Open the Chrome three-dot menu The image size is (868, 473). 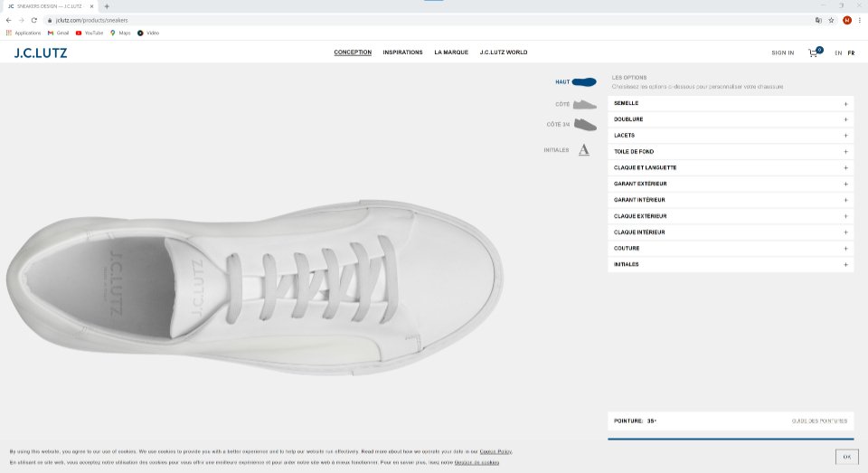(x=860, y=20)
